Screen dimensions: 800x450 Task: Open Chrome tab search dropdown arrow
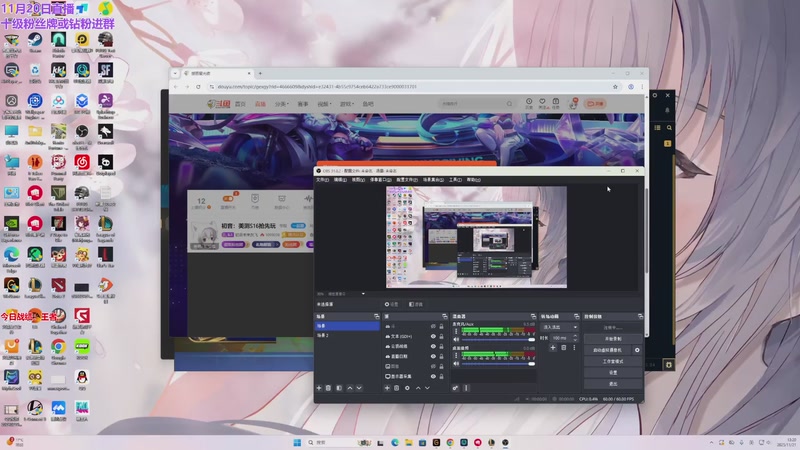coord(175,73)
